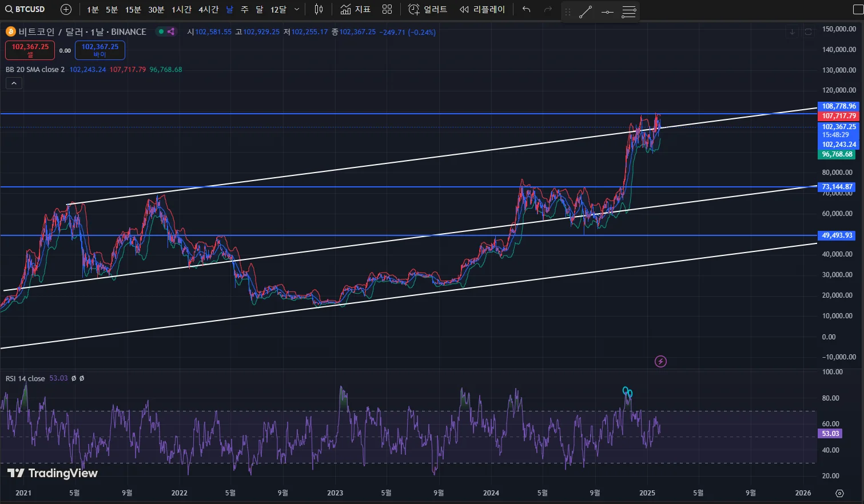Screen dimensions: 864x504
Task: Select the 12달 interval
Action: click(x=278, y=10)
